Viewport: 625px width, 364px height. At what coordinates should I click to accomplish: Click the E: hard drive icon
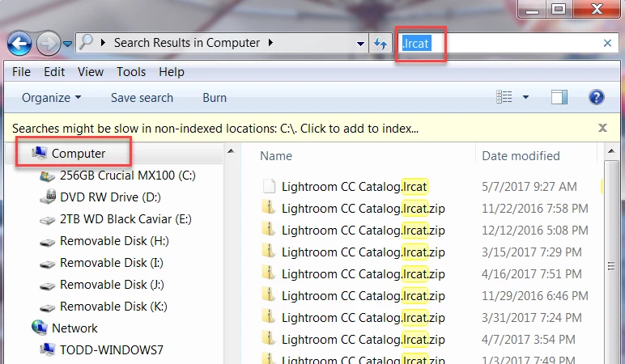coord(48,220)
